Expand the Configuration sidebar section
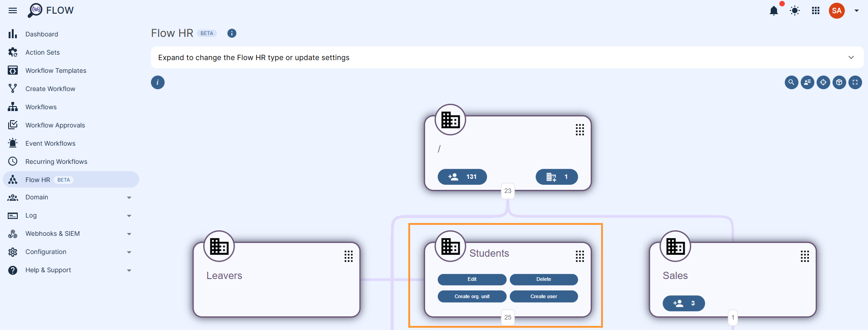 click(x=129, y=252)
